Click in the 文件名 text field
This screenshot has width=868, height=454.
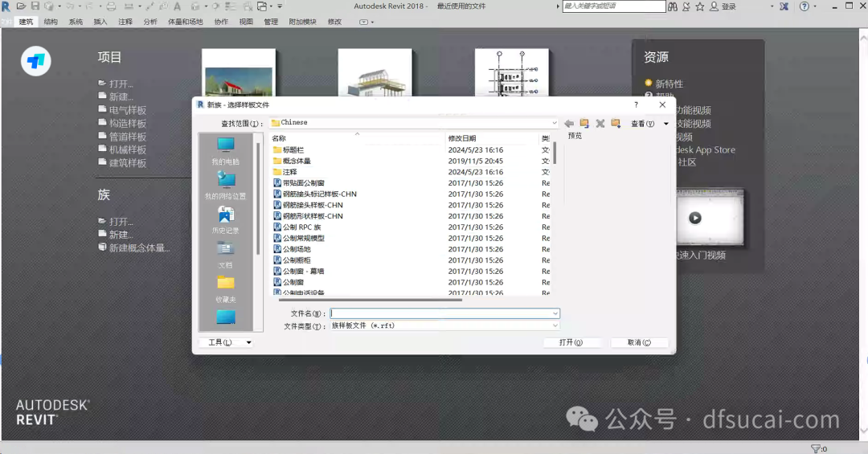[x=440, y=313]
